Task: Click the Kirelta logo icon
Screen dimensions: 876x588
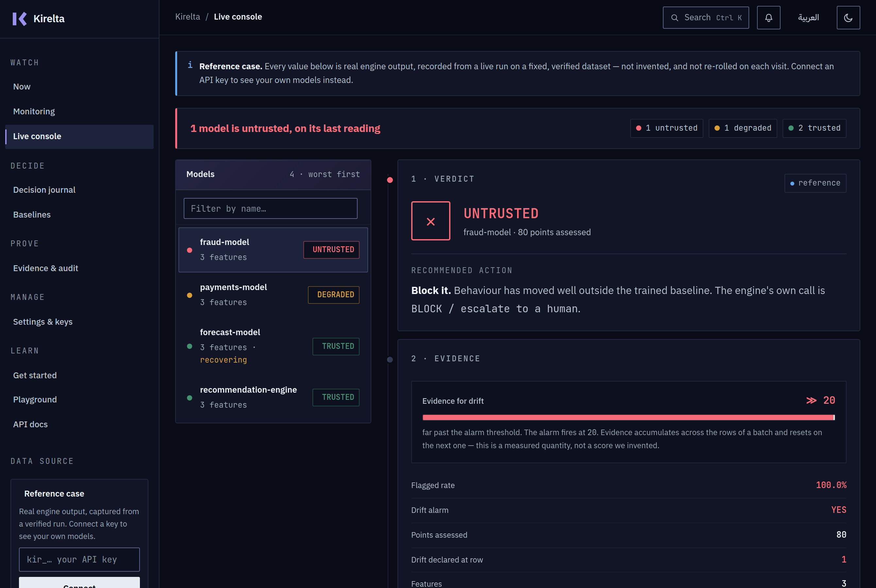Action: [x=20, y=19]
